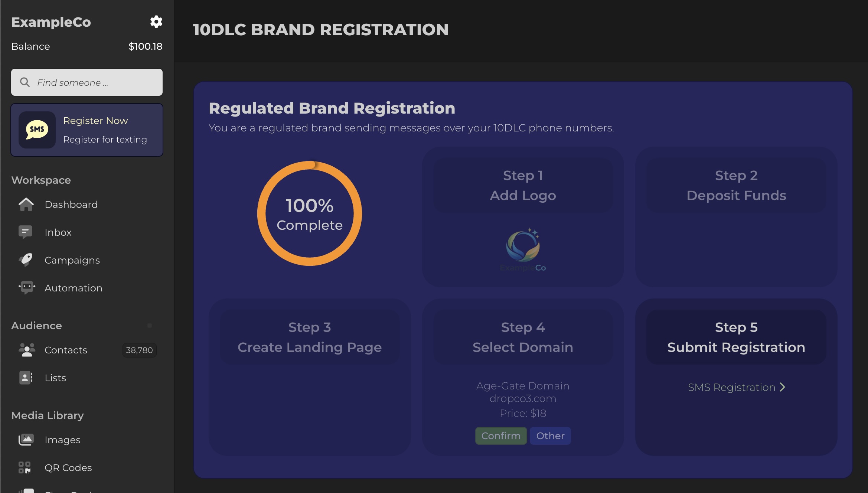Viewport: 868px width, 493px height.
Task: Click the Automation robot icon
Action: point(27,288)
